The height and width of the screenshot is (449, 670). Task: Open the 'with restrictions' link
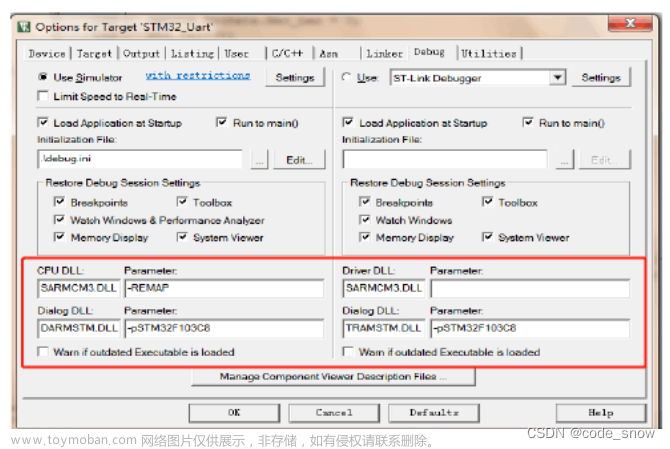click(x=198, y=76)
